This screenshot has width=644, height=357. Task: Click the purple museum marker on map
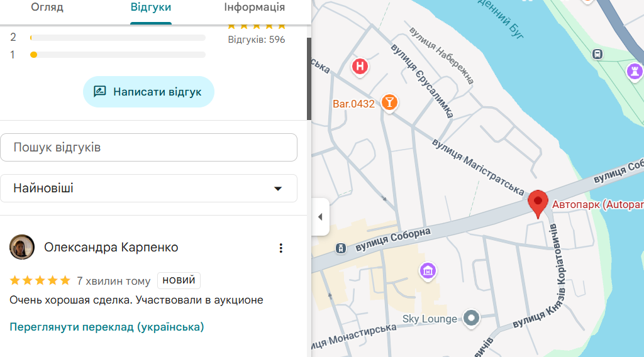428,271
